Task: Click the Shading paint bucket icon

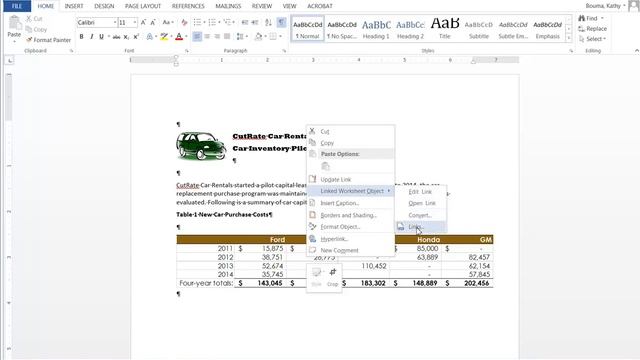Action: point(258,37)
